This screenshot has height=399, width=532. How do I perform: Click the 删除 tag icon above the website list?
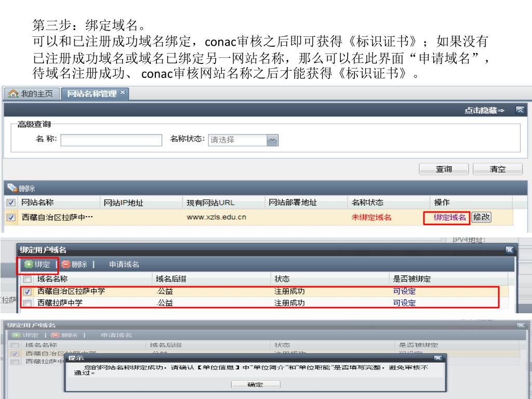pyautogui.click(x=11, y=189)
